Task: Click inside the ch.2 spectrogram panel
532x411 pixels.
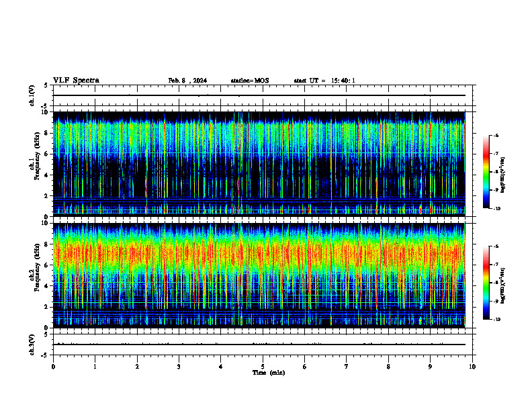Action: [x=259, y=275]
